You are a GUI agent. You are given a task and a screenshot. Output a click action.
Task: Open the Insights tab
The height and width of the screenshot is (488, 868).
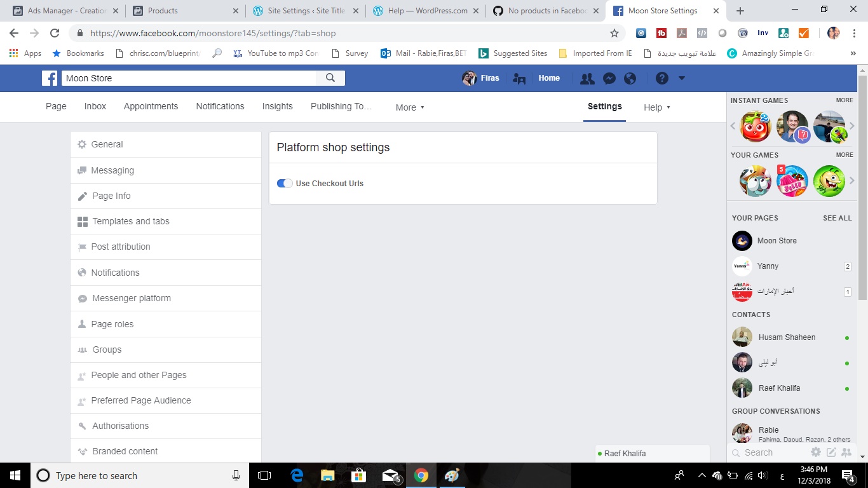pos(278,106)
